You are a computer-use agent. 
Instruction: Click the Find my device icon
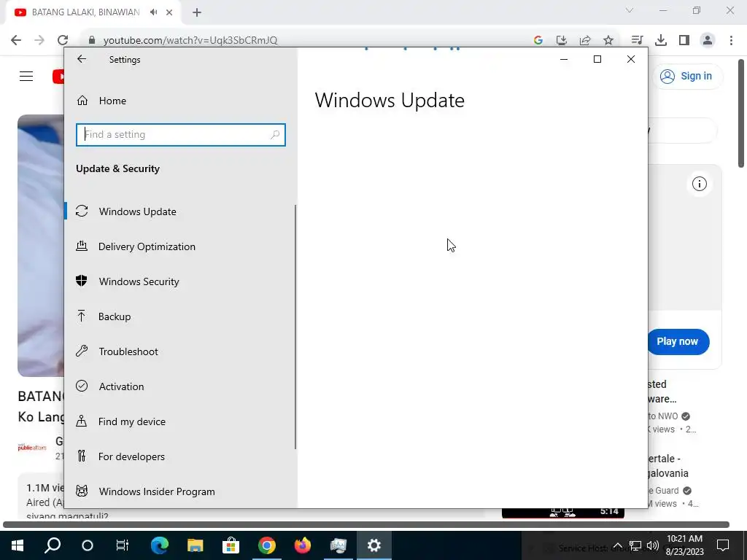pos(82,421)
